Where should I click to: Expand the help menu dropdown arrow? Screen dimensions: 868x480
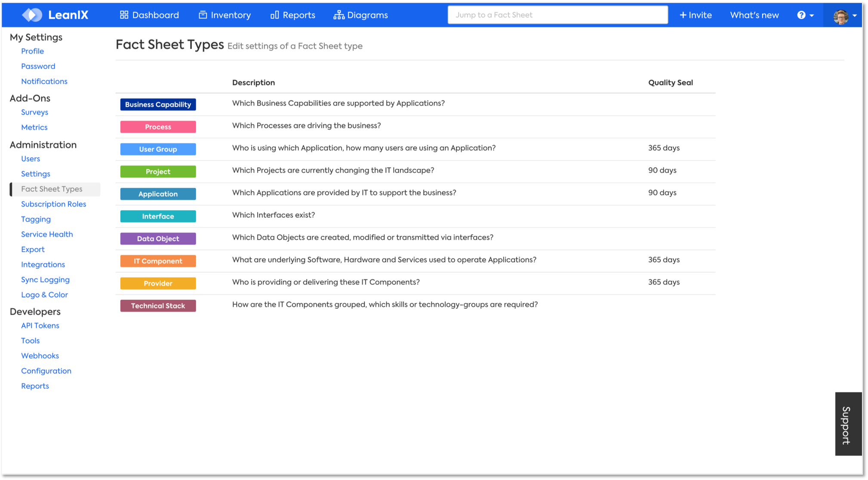[812, 15]
